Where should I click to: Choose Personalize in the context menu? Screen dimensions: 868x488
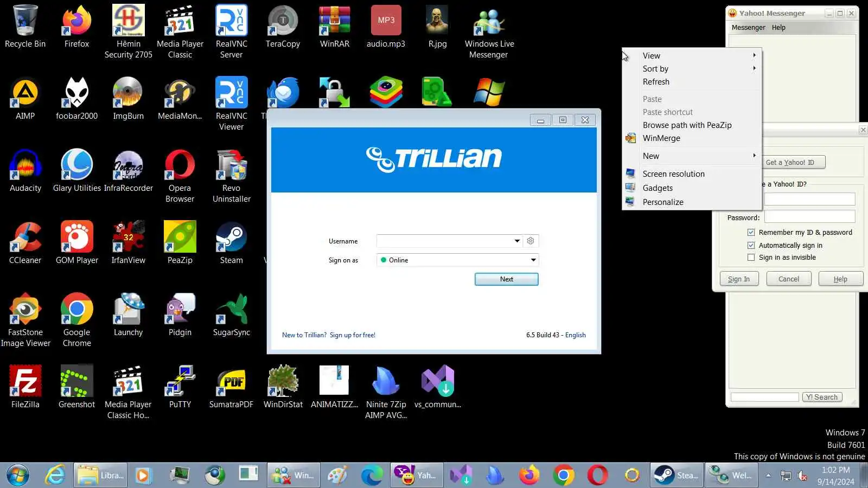[692, 202]
